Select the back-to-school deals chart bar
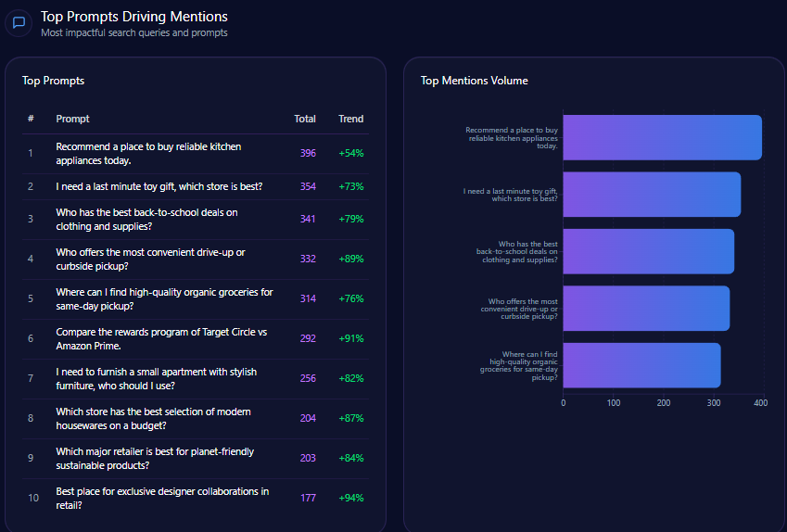 648,251
